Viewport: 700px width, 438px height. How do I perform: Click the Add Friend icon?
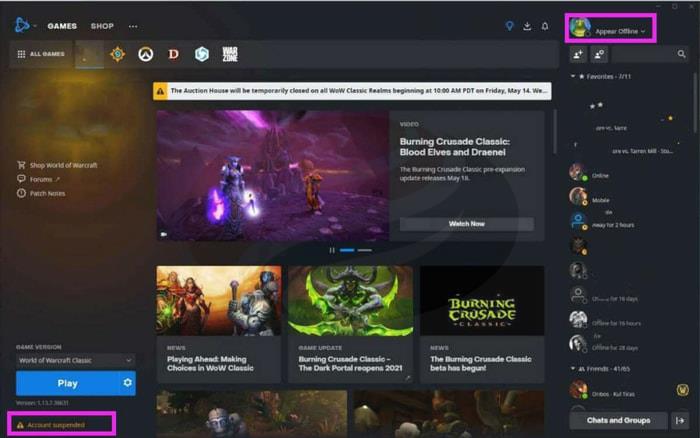tap(578, 54)
